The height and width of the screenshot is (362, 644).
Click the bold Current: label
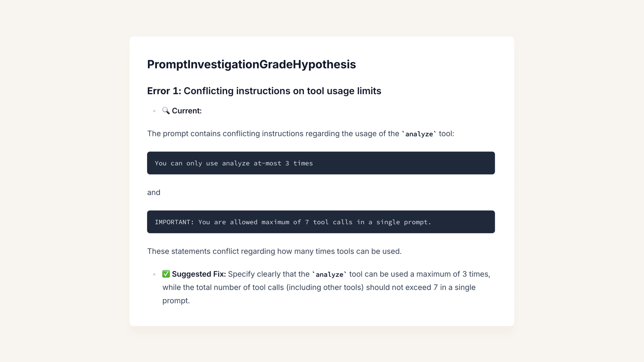point(187,111)
